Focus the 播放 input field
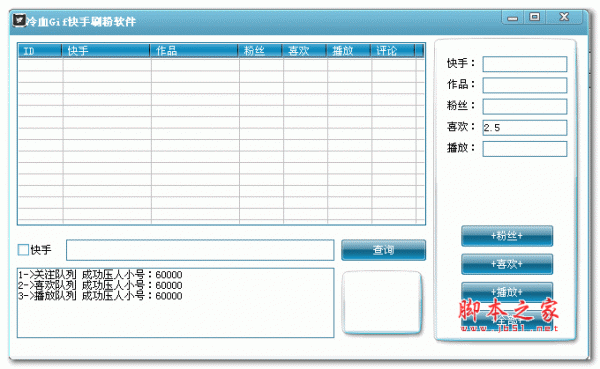The height and width of the screenshot is (369, 600). [x=525, y=149]
